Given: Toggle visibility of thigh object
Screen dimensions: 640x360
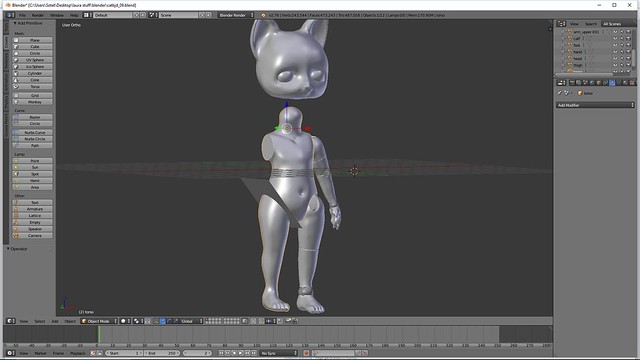Looking at the screenshot, I should [615, 65].
